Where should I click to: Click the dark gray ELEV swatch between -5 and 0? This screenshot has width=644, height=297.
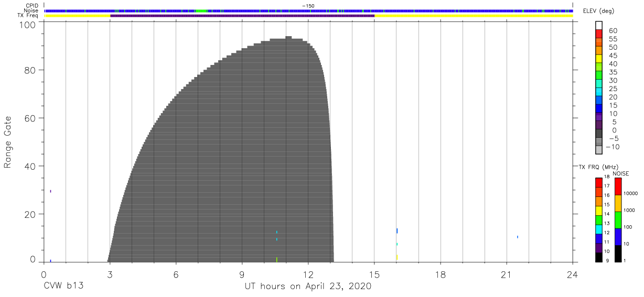click(599, 134)
